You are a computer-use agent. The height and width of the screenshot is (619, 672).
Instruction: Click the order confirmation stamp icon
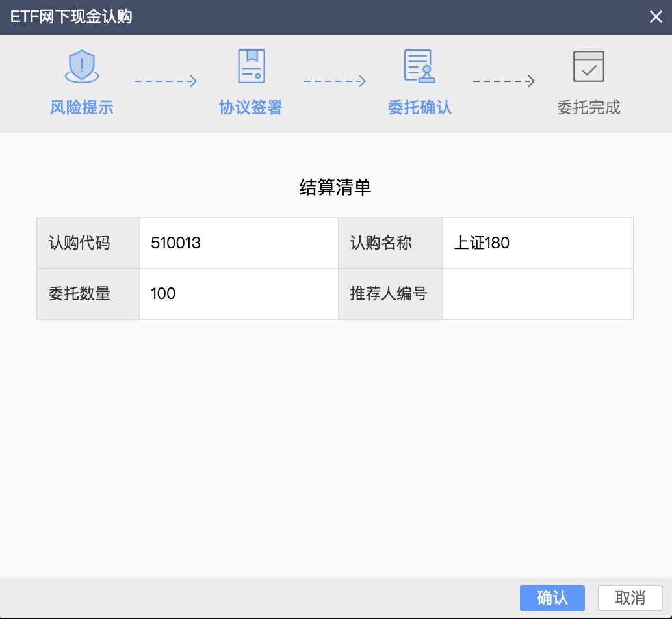click(x=420, y=66)
